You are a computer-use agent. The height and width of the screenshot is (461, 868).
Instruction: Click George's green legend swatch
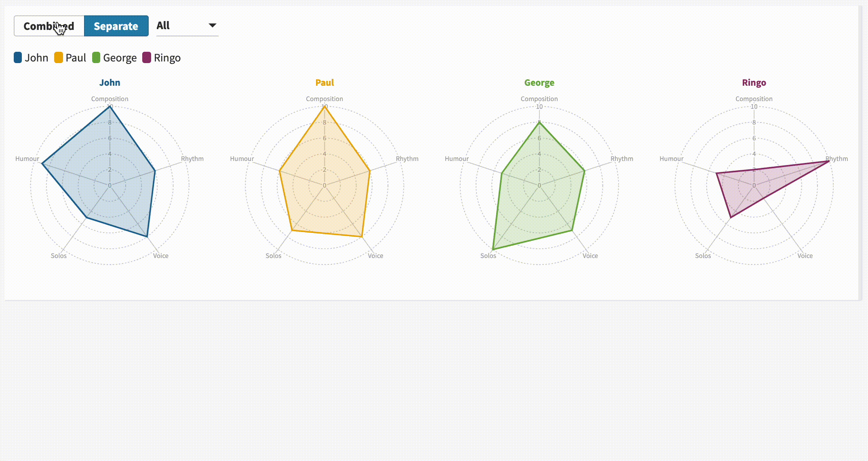96,57
